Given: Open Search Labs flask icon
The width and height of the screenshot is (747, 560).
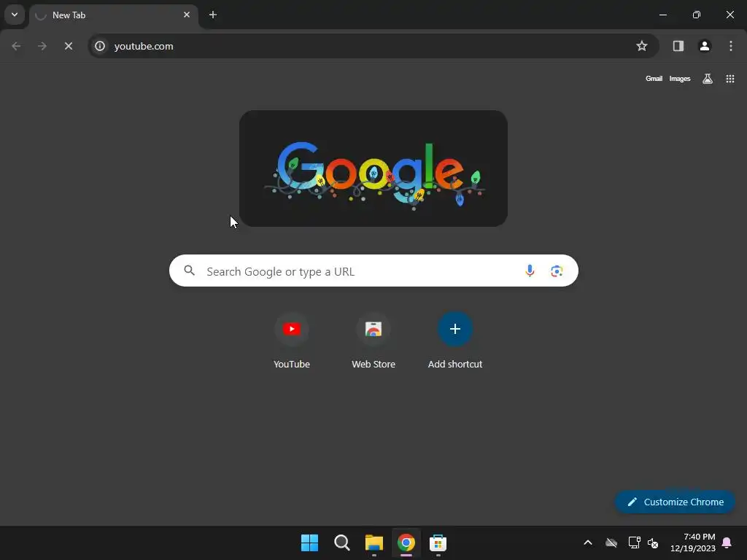Looking at the screenshot, I should pos(708,79).
